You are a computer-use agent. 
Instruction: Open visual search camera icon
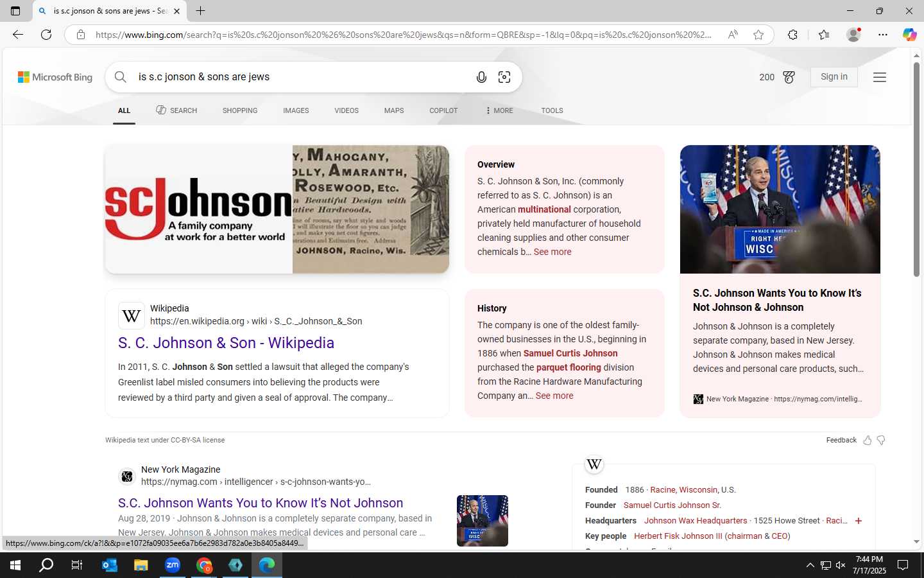click(504, 77)
